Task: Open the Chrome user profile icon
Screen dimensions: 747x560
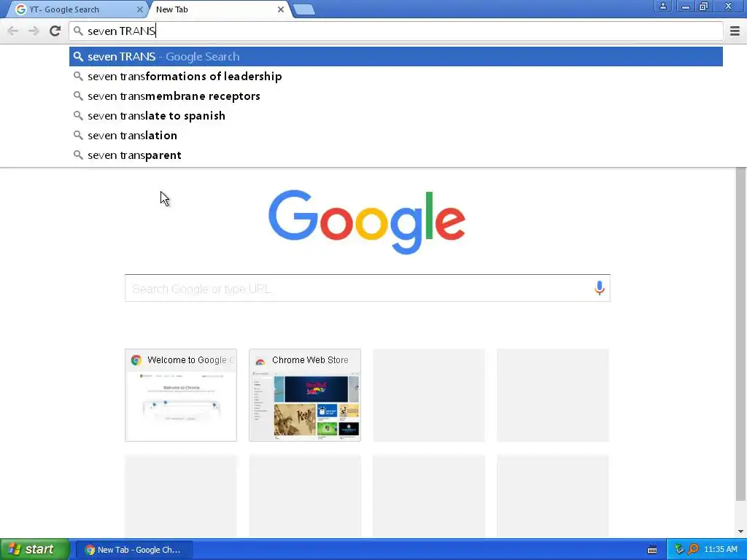Action: (662, 6)
